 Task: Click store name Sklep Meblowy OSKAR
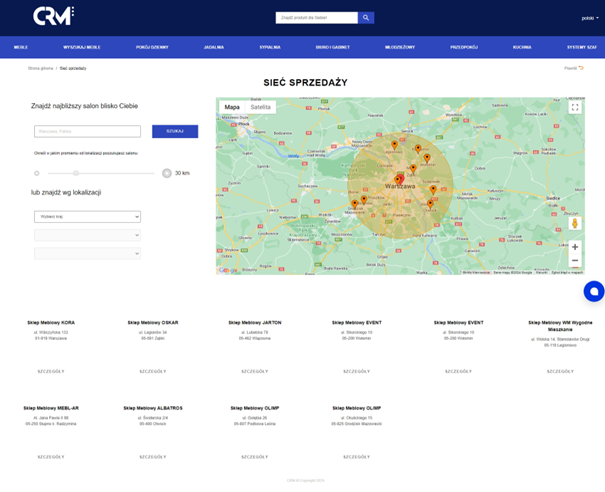click(153, 323)
